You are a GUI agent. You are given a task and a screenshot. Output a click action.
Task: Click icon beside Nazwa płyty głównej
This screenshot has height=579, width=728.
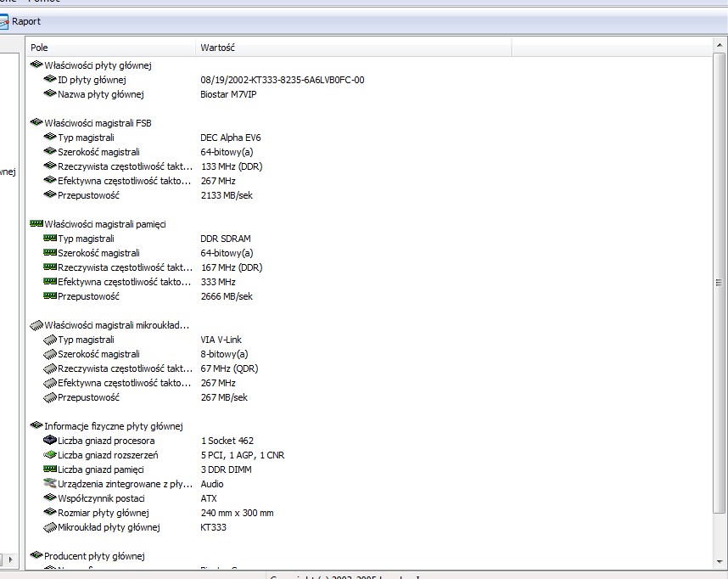[x=50, y=93]
